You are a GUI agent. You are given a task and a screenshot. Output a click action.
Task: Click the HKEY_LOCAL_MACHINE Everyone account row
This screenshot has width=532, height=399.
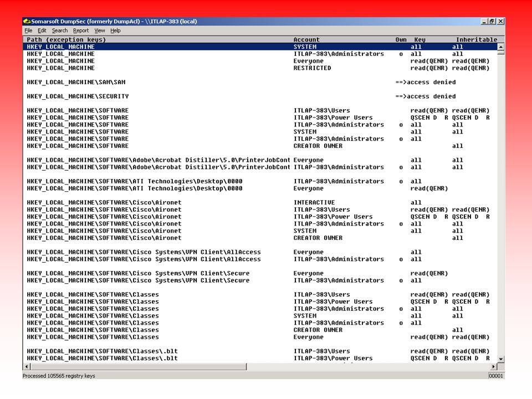click(260, 61)
